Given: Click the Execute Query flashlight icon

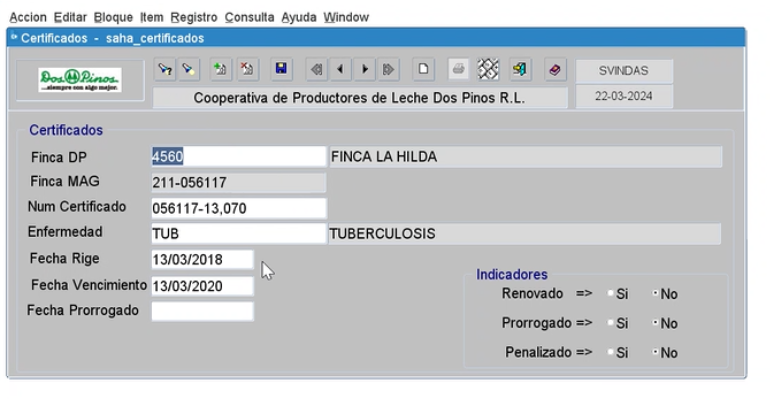Looking at the screenshot, I should pyautogui.click(x=188, y=69).
